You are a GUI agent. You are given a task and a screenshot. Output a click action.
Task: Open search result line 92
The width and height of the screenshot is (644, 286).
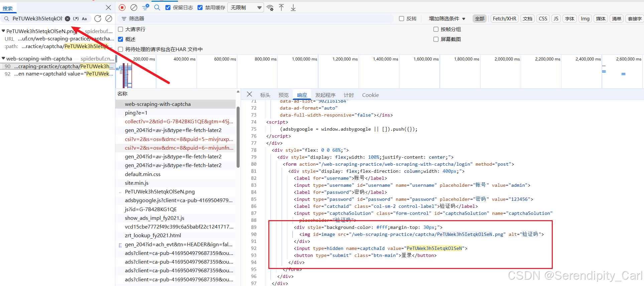pyautogui.click(x=57, y=74)
